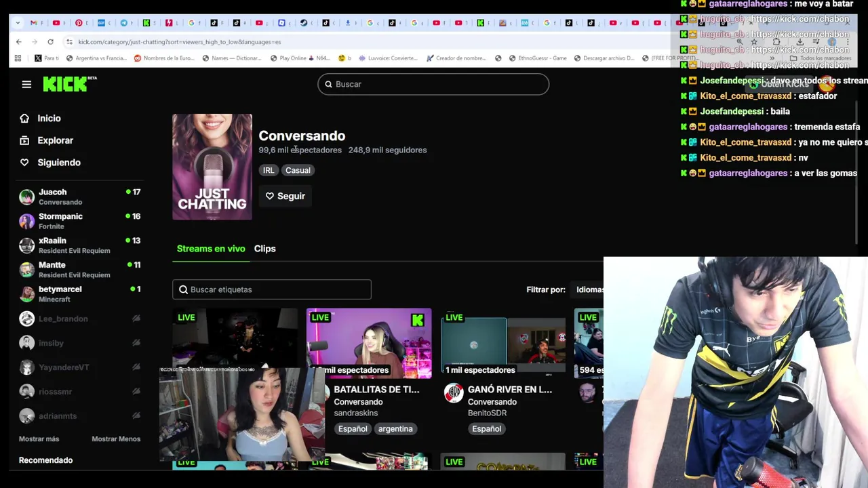Click the Siguiendo heart icon
This screenshot has width=868, height=488.
[x=24, y=163]
